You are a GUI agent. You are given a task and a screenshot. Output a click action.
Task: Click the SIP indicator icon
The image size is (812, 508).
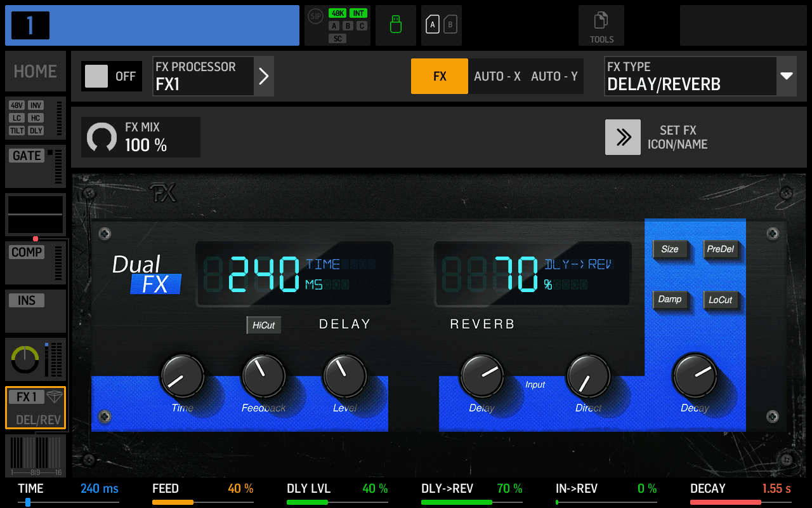tap(315, 17)
